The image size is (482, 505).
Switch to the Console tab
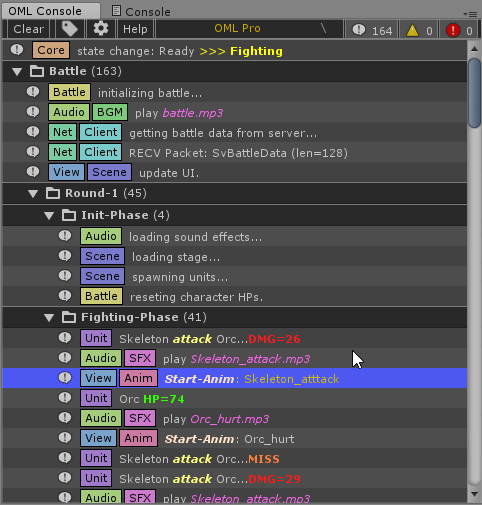(141, 12)
